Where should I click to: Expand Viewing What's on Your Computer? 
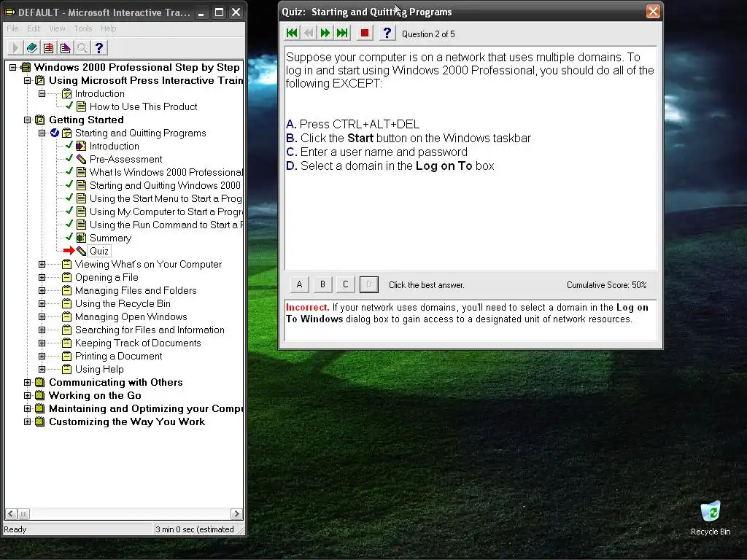point(42,264)
